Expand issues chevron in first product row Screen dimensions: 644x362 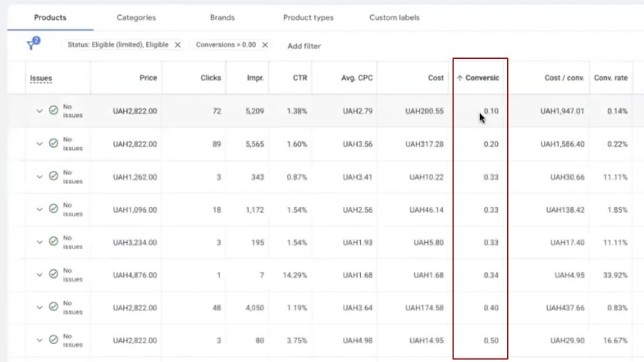pos(39,111)
